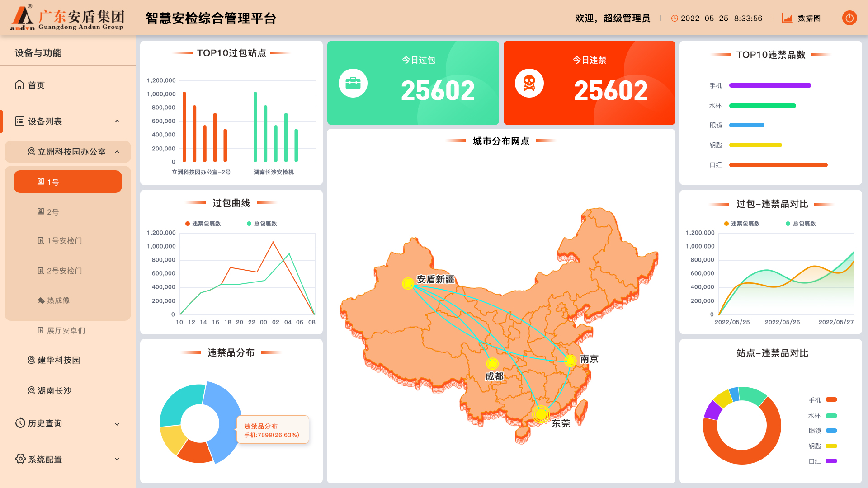The image size is (868, 488).
Task: Expand the 系统配置 menu chevron
Action: pyautogui.click(x=117, y=459)
